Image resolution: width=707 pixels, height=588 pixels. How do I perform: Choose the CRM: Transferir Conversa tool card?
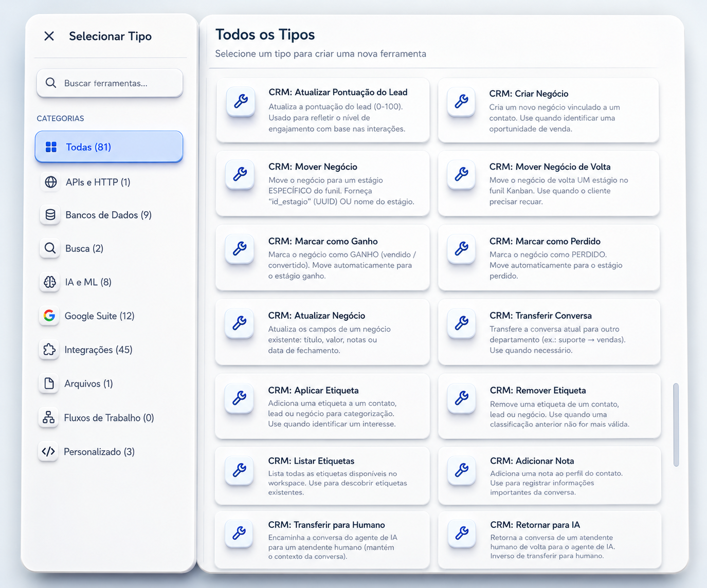(549, 332)
